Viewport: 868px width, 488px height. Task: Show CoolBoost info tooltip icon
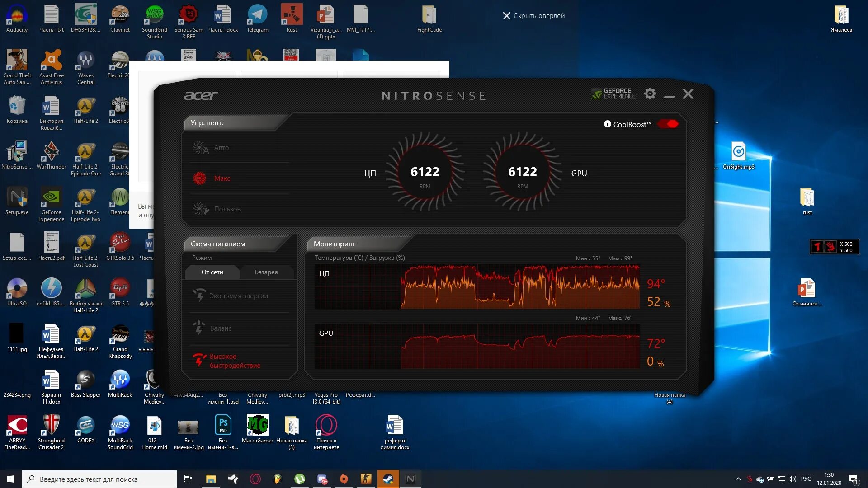click(x=608, y=124)
